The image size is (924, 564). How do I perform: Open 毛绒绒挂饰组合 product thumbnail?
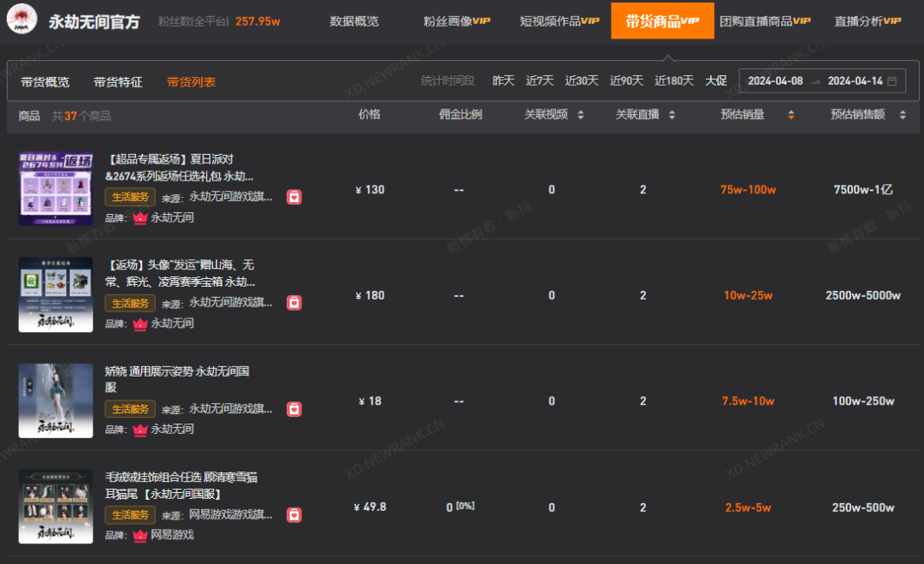point(56,507)
